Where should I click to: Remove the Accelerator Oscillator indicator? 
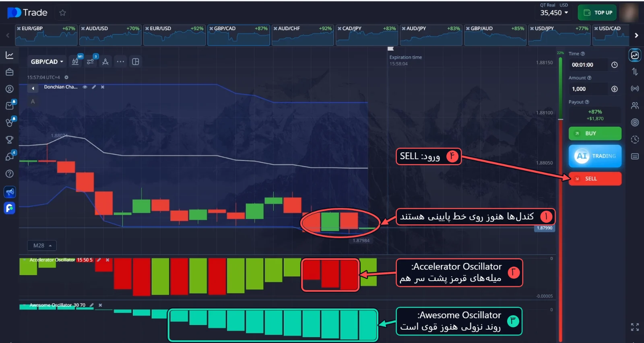pos(107,260)
